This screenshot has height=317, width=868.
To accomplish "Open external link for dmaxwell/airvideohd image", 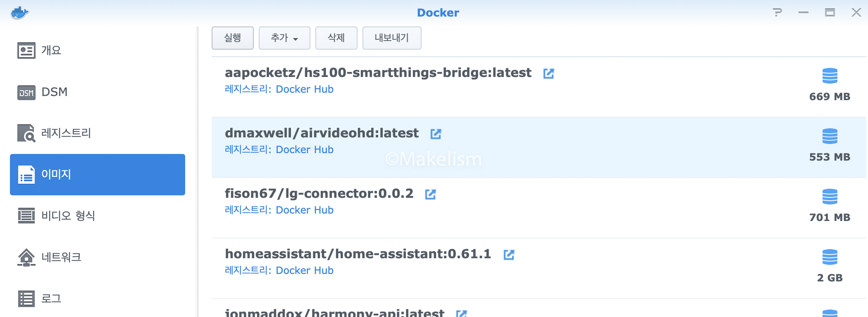I will [436, 134].
